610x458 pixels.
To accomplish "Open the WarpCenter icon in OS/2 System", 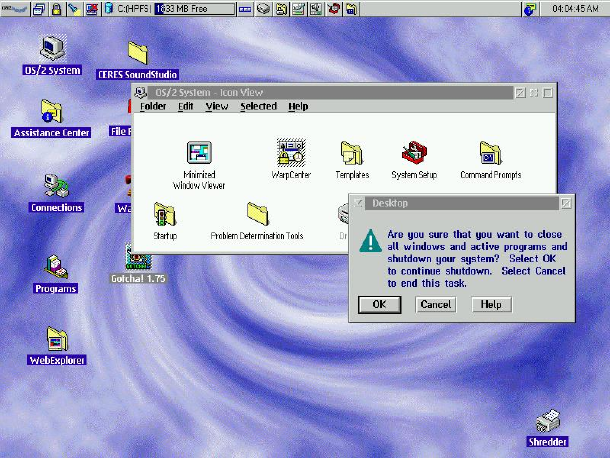I will click(291, 159).
